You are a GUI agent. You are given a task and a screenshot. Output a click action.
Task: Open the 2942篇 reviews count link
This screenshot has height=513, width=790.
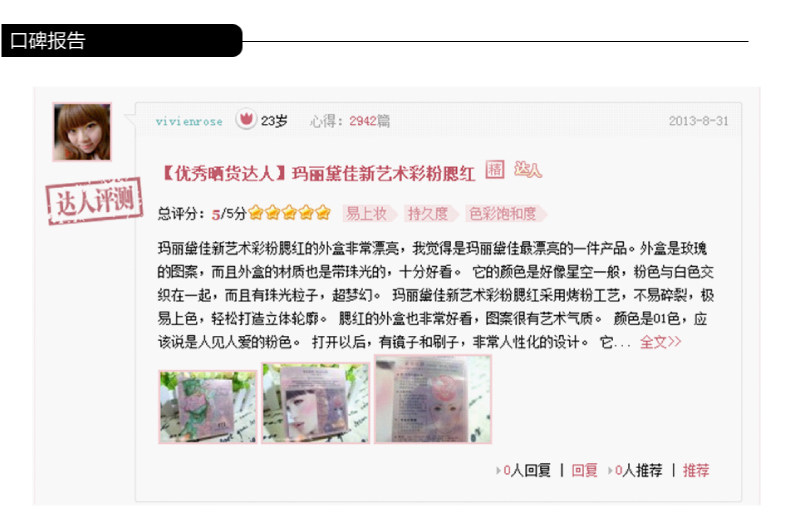[369, 121]
